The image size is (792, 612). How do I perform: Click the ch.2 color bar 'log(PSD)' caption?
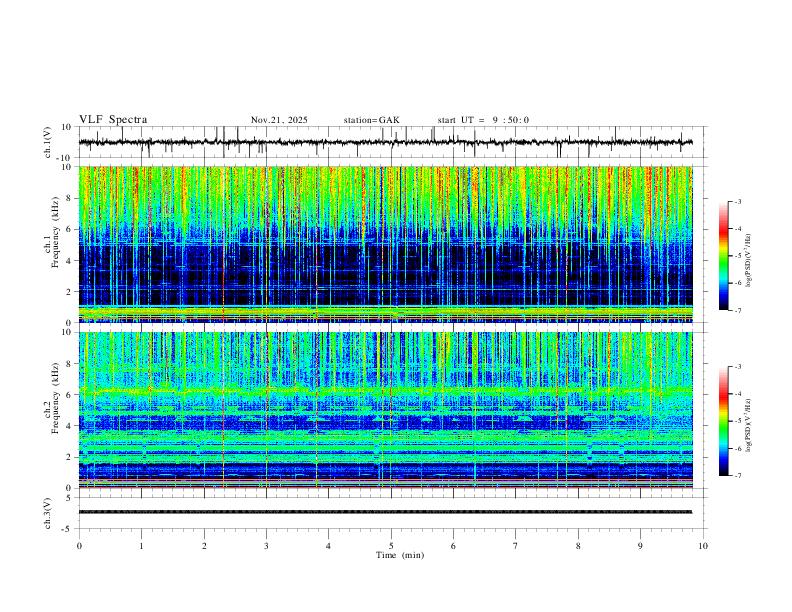(x=748, y=426)
